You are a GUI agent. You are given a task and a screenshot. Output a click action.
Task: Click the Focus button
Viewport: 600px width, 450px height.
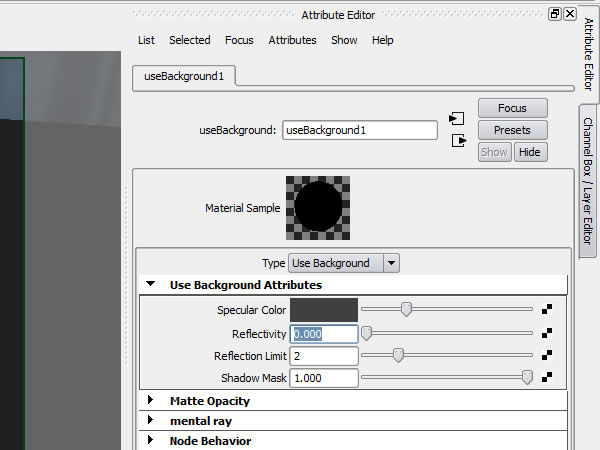click(512, 108)
